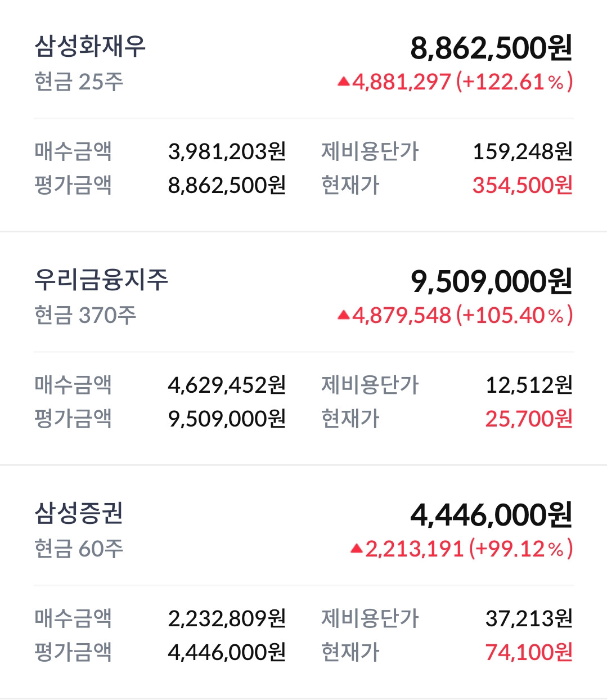Select the 12,512원 average cost price

[x=529, y=385]
